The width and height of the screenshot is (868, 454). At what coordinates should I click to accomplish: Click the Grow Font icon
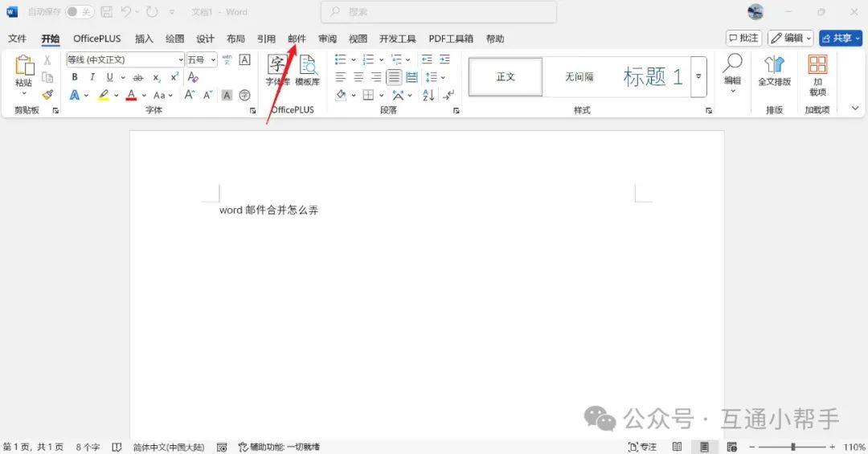(x=190, y=95)
